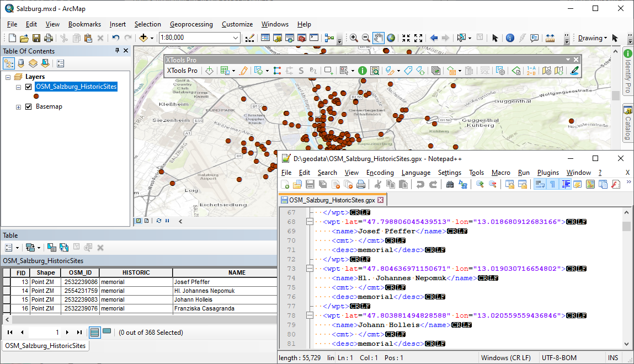Image resolution: width=634 pixels, height=364 pixels.
Task: Toggle Show all records view button
Action: pyautogui.click(x=94, y=333)
